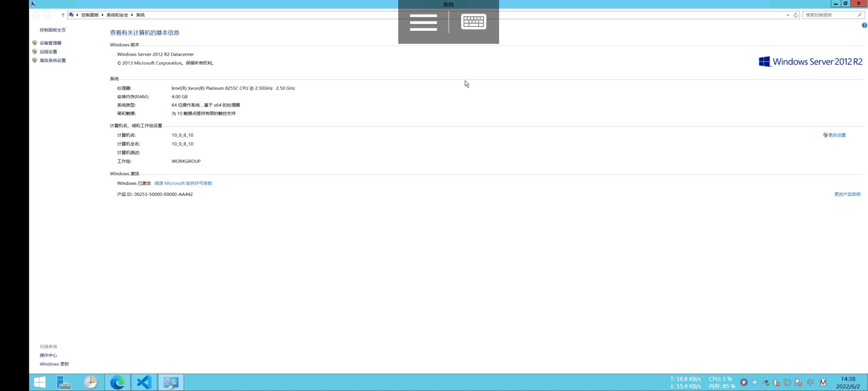
Task: Click the 内存: 85 % memory usage readout
Action: coord(722,386)
